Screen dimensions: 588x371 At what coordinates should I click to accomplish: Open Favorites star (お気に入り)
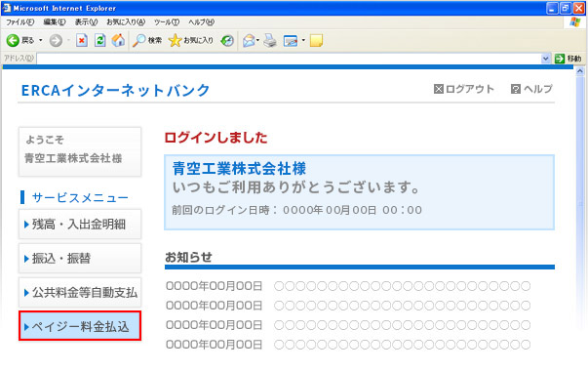191,40
